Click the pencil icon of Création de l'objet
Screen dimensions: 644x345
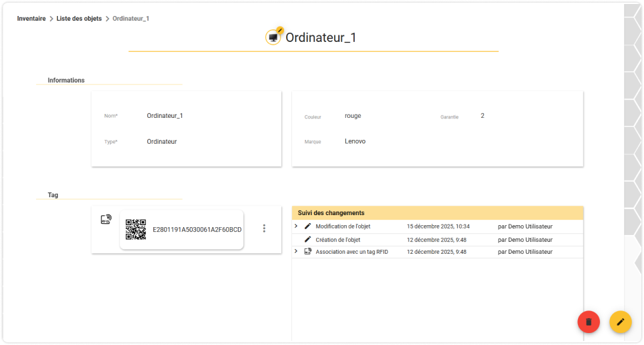(307, 240)
